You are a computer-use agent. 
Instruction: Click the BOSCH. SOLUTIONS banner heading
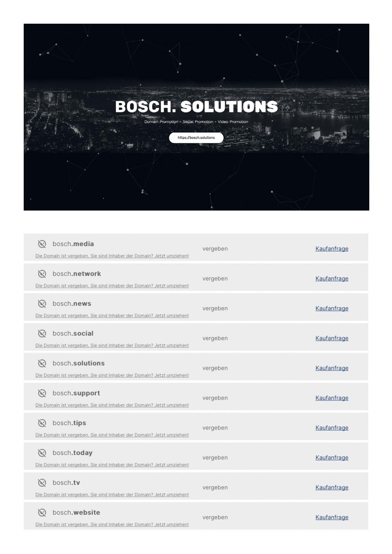(x=196, y=107)
